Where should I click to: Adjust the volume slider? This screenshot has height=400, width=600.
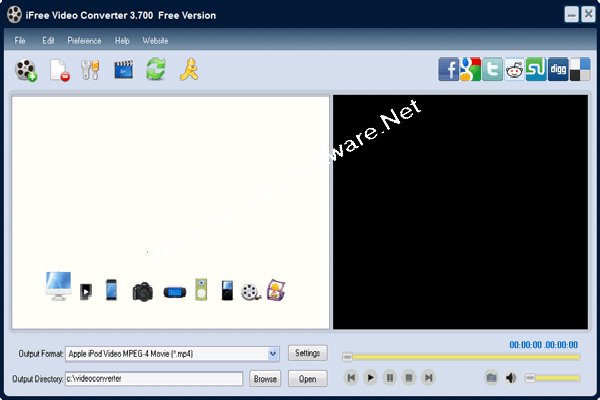click(553, 378)
